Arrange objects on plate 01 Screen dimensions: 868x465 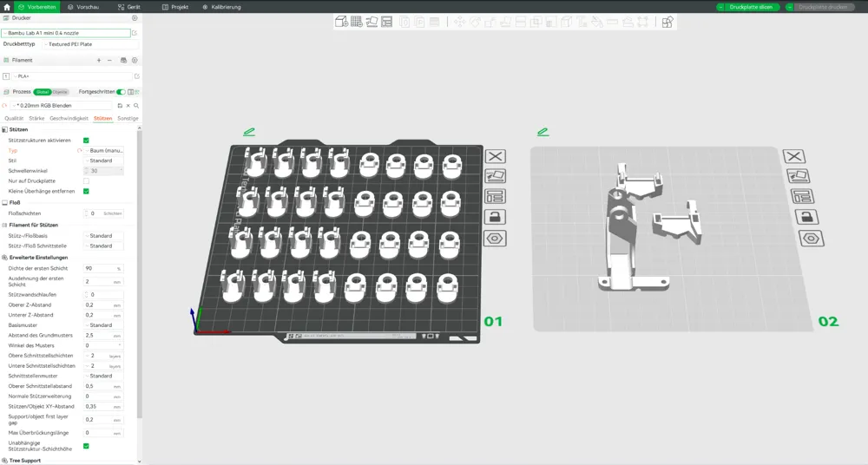[x=495, y=197]
